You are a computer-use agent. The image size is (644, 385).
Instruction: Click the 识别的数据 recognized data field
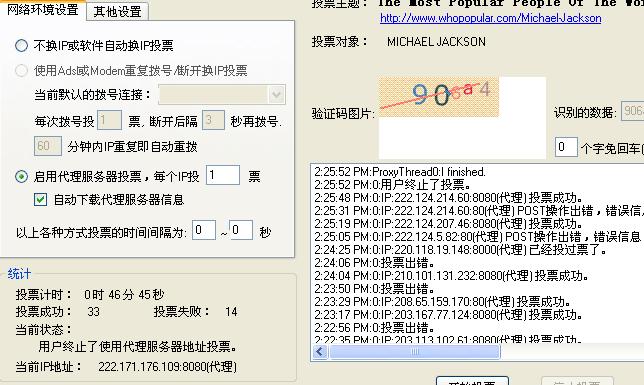pos(632,111)
